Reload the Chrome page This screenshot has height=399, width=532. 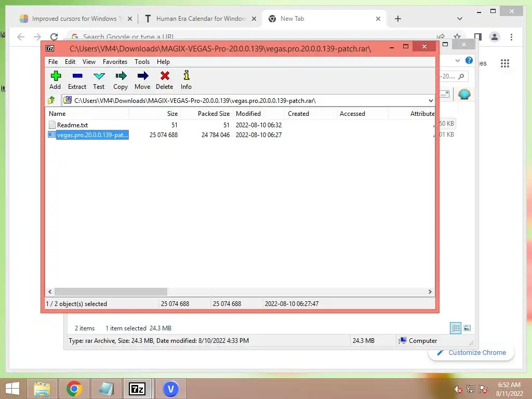(x=54, y=37)
